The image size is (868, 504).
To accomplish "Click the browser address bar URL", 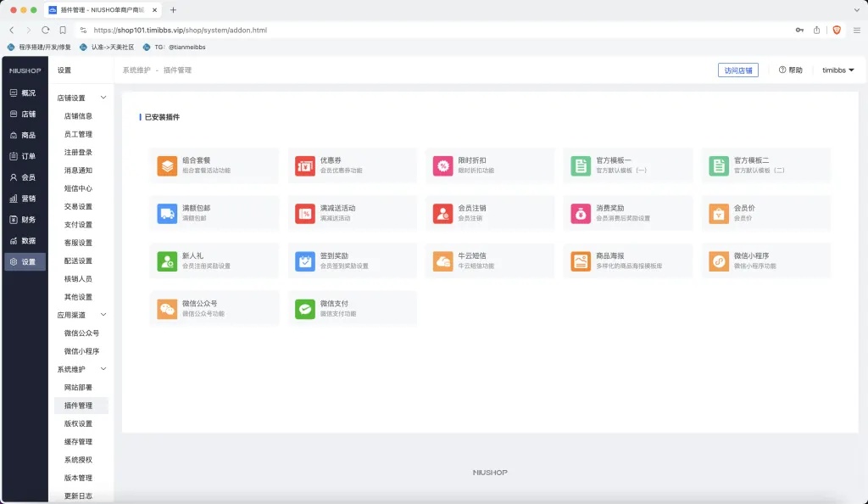I will 180,30.
